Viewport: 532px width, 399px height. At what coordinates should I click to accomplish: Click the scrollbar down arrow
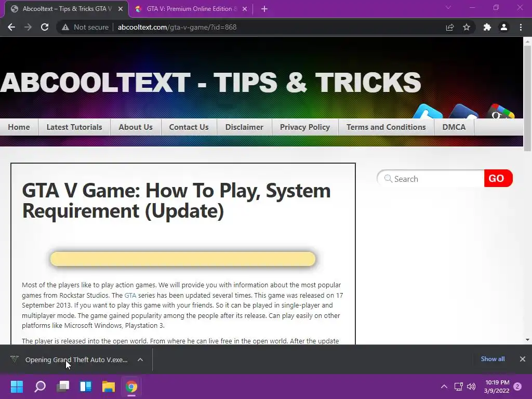click(527, 340)
